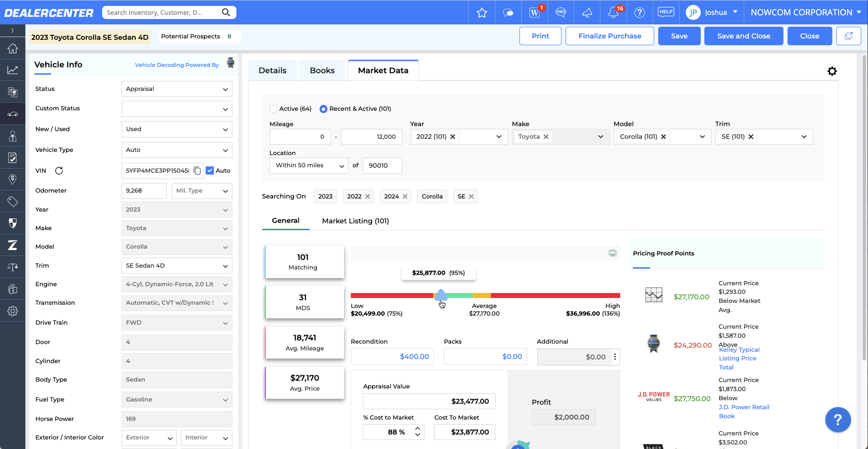
Task: Remove the 2022 search chip
Action: click(x=368, y=196)
